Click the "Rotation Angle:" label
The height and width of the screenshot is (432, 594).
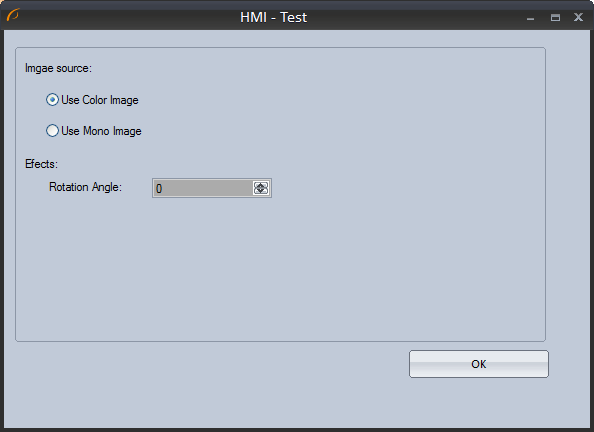[x=85, y=187]
